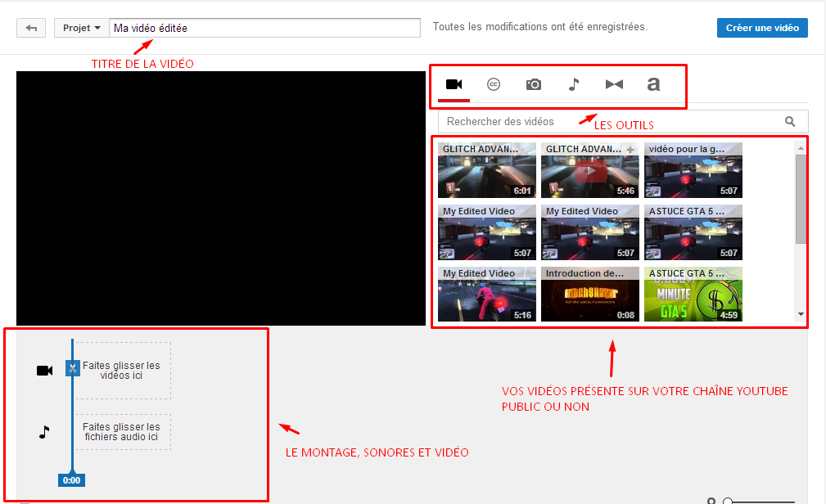Open the Projet dropdown menu

(82, 28)
